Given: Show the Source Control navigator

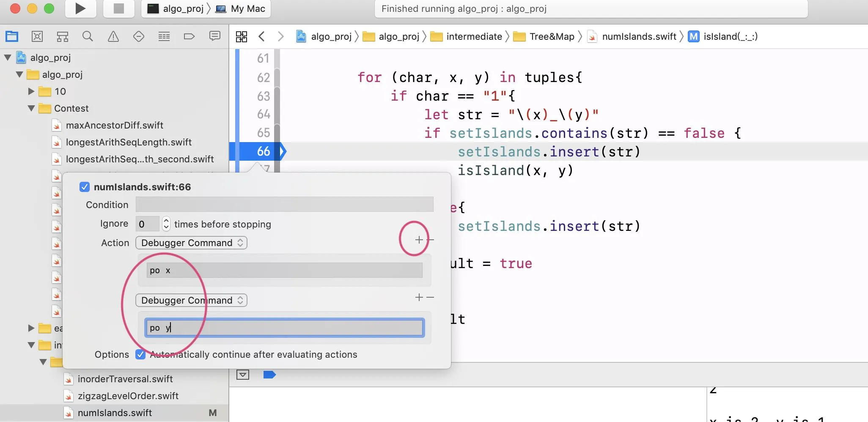Looking at the screenshot, I should pos(37,36).
